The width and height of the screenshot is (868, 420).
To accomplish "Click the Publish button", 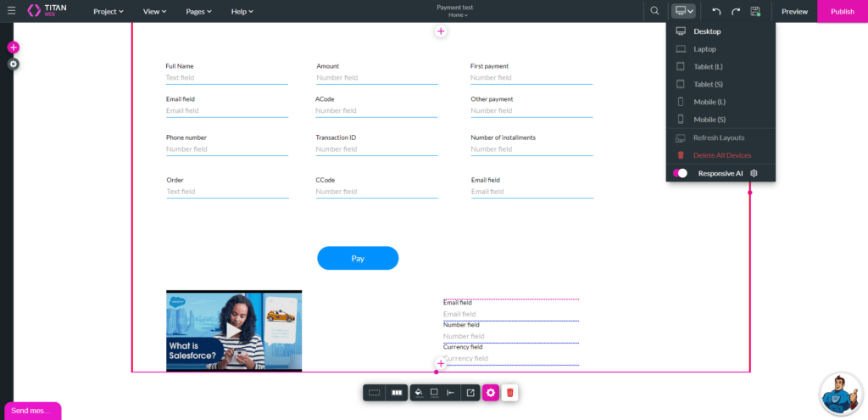I will click(842, 11).
